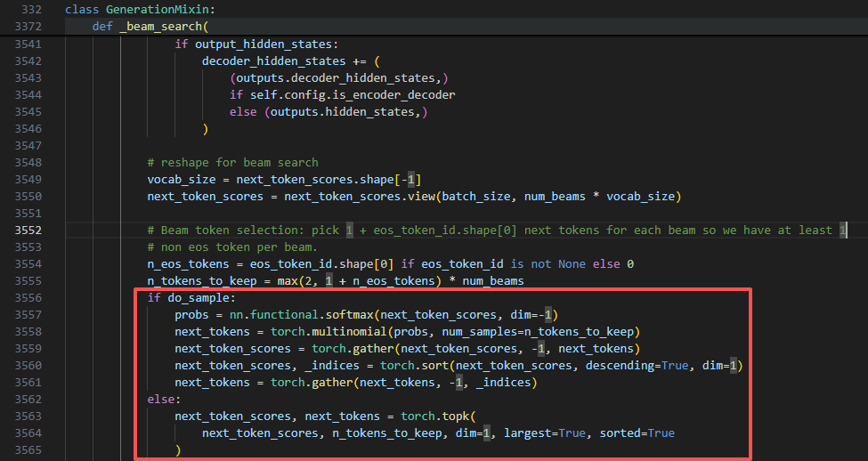
Task: Click 'n_eos_tokens = eos_token_id.shape[0]' line
Action: [390, 264]
